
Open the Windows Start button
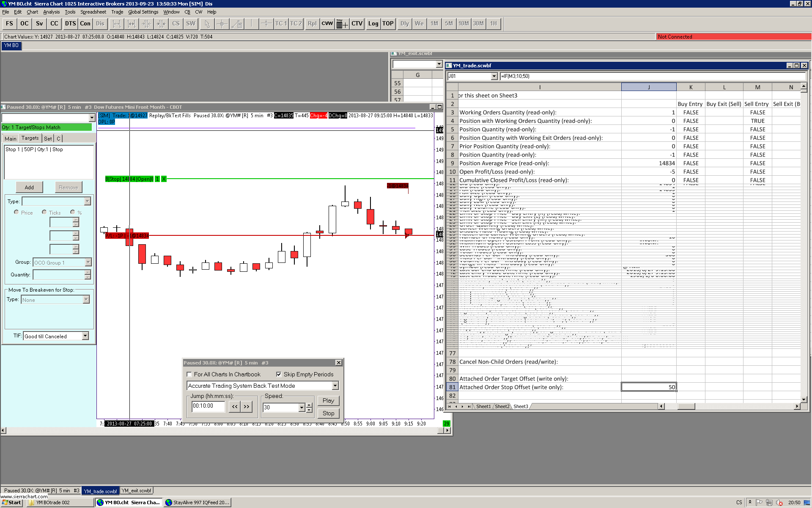(12, 502)
